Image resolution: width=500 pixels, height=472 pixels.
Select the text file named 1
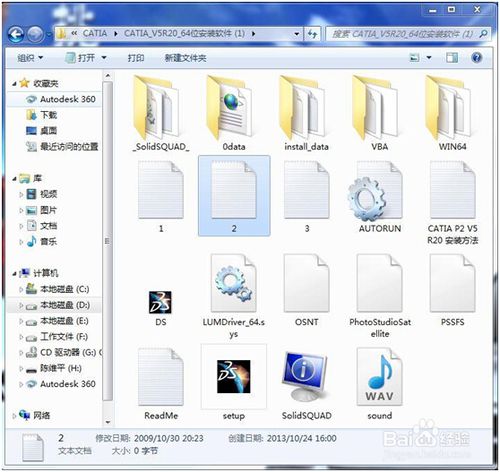click(161, 197)
